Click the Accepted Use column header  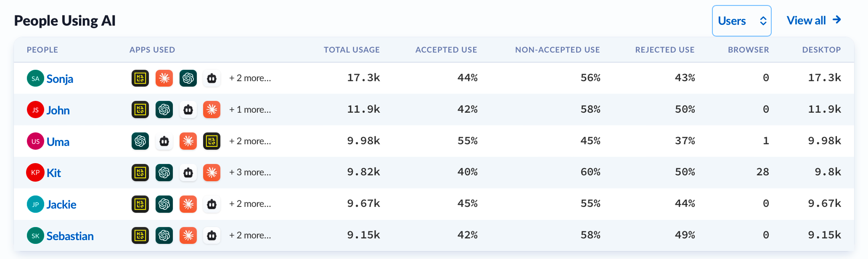click(446, 50)
